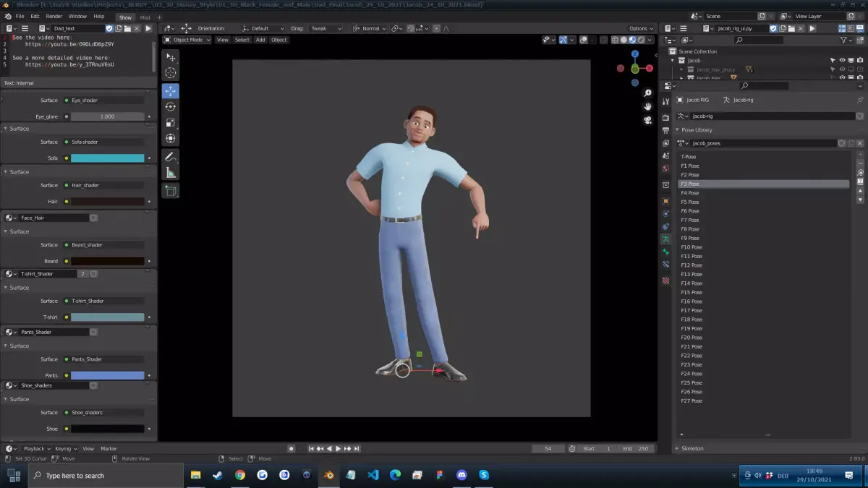Open the File menu
Viewport: 868px width, 488px height.
[20, 16]
